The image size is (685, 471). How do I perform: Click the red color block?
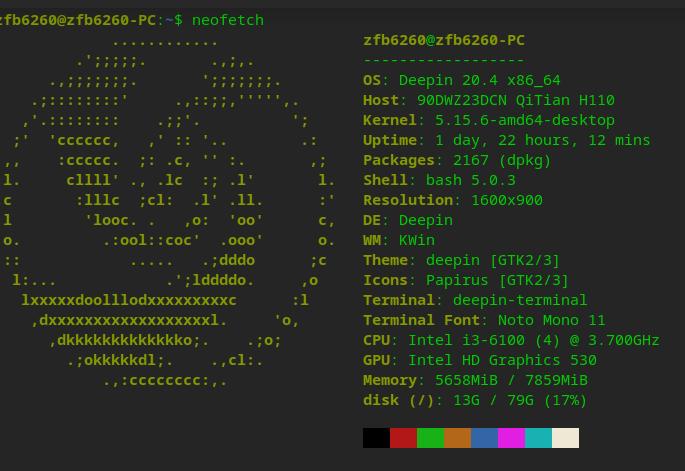point(403,438)
